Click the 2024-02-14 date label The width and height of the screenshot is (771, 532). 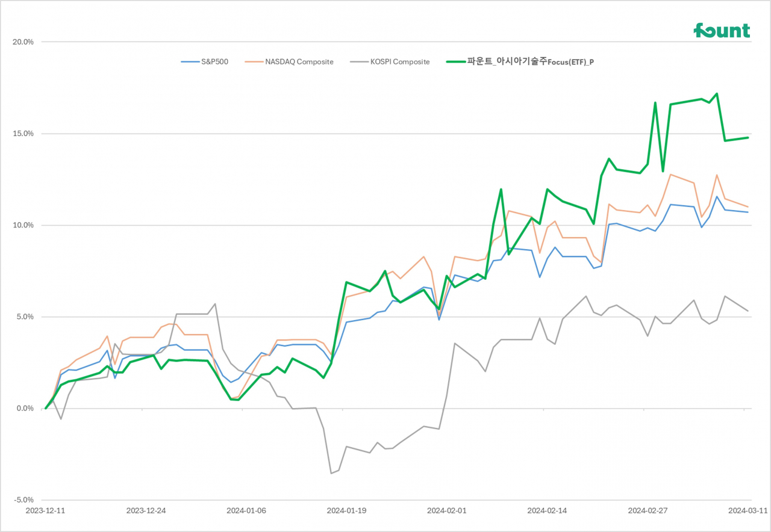click(547, 510)
